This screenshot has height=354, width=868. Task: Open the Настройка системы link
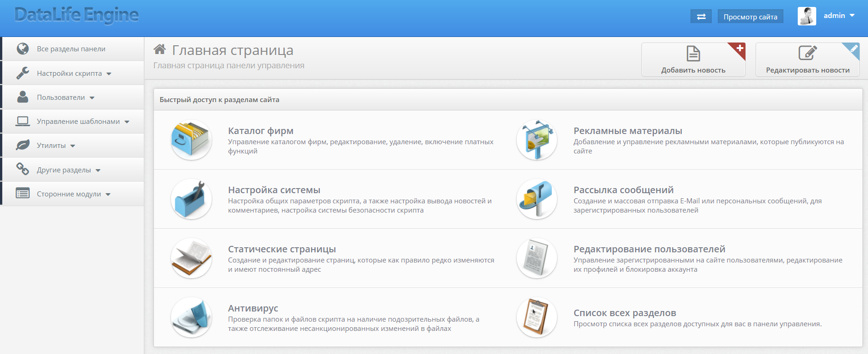coord(274,190)
